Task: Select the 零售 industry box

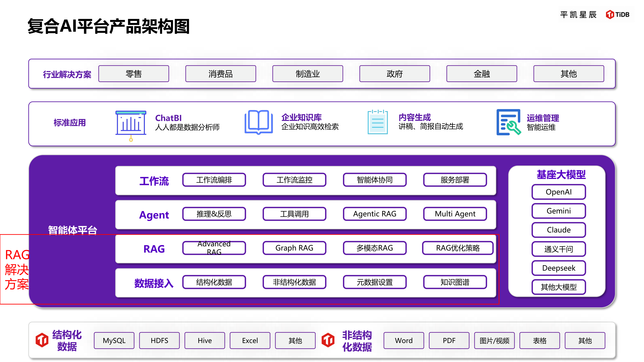Action: coord(134,74)
